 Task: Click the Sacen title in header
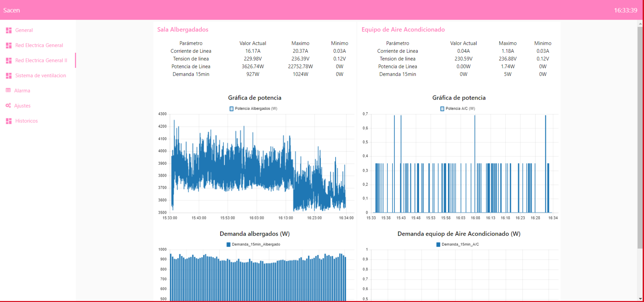pos(12,10)
